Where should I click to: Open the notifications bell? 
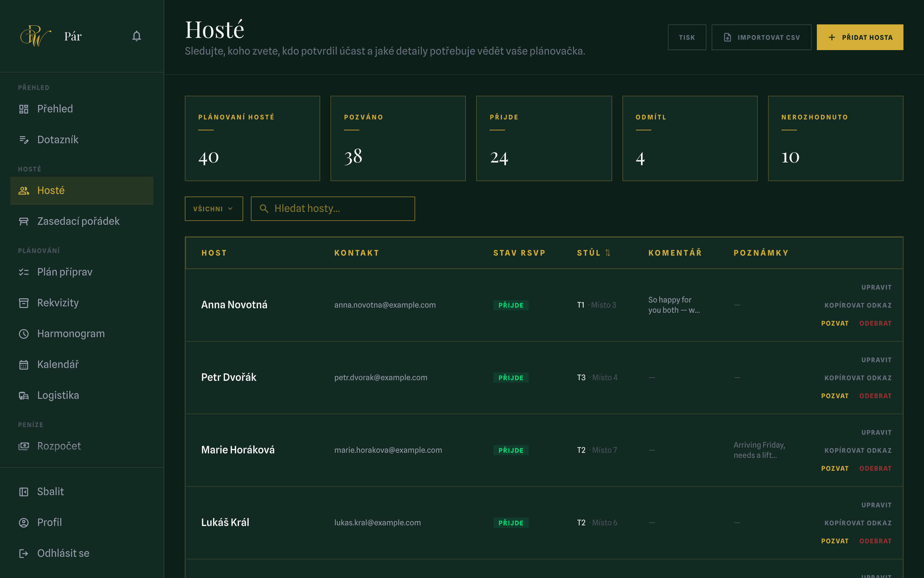(x=136, y=36)
